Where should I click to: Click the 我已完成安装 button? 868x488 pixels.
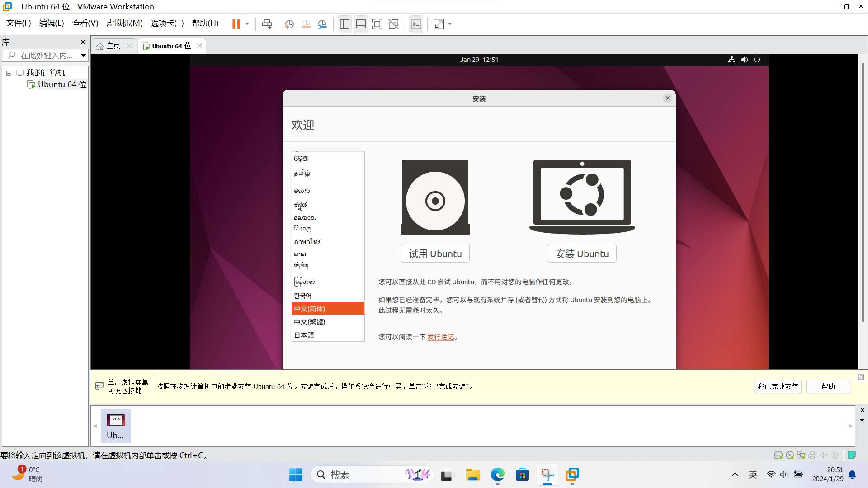click(778, 387)
